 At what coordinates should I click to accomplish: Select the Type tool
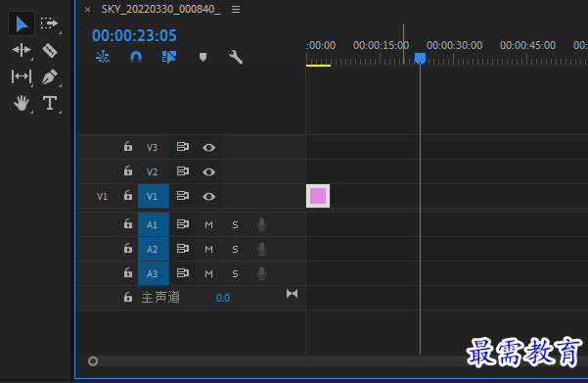pyautogui.click(x=50, y=103)
